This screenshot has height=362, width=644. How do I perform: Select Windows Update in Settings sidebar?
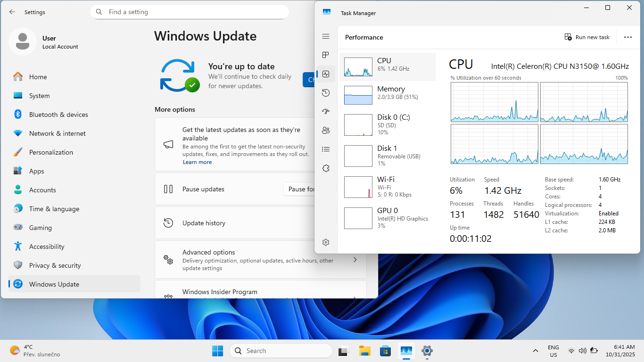coord(74,284)
